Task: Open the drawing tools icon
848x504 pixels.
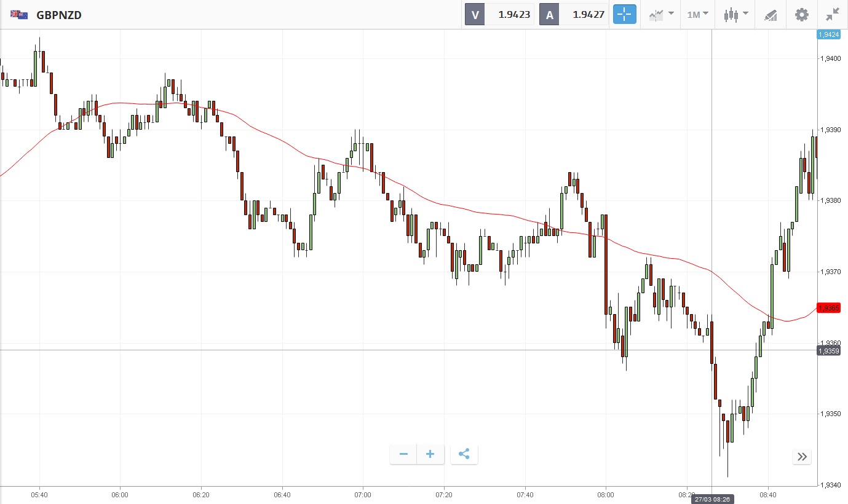Action: [x=771, y=15]
